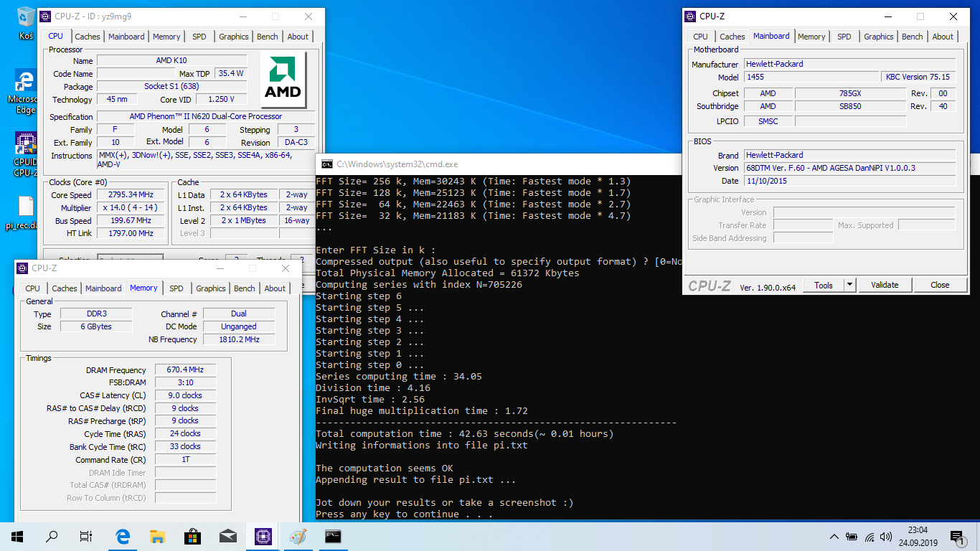
Task: Click the Validate button
Action: [885, 285]
